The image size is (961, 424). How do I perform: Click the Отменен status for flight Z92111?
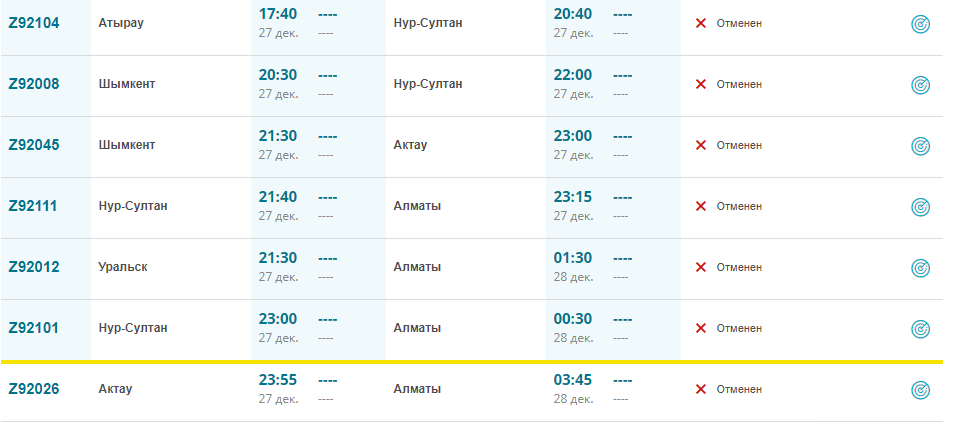pyautogui.click(x=739, y=206)
